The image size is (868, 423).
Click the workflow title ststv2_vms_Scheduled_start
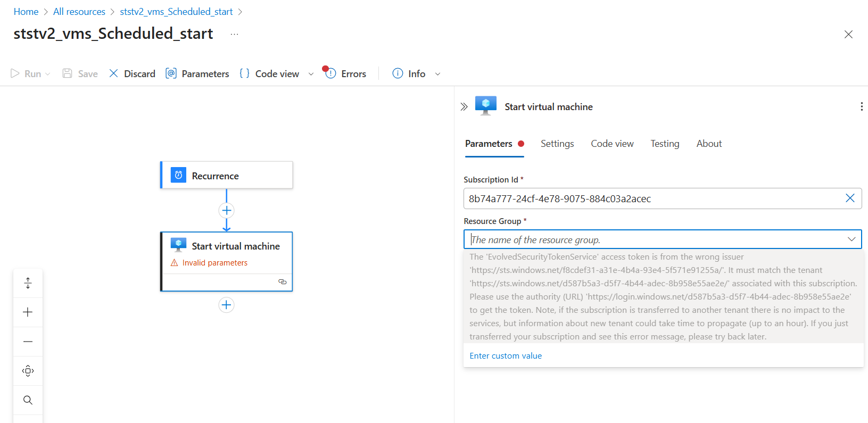point(113,34)
